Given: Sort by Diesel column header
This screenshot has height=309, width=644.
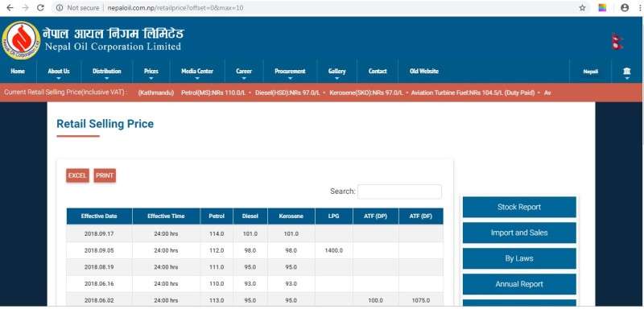Looking at the screenshot, I should (x=250, y=216).
